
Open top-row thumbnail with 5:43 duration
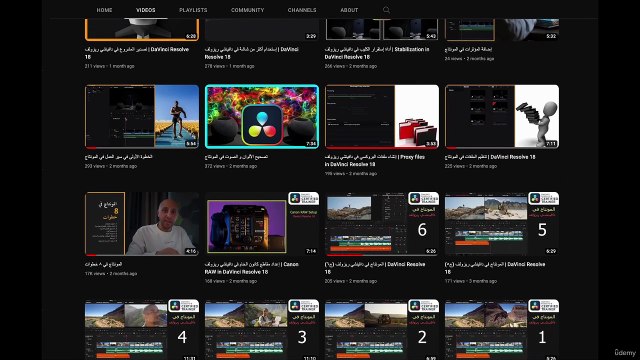[382, 29]
